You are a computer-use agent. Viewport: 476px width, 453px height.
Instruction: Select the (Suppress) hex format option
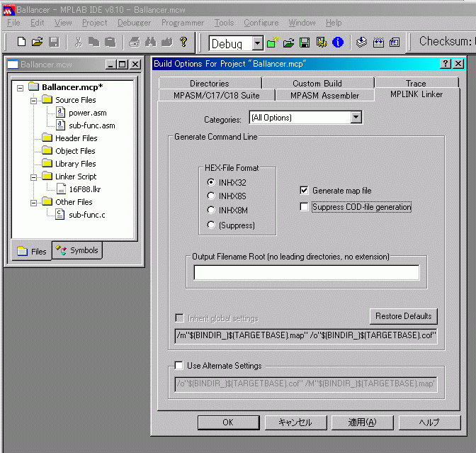click(211, 225)
